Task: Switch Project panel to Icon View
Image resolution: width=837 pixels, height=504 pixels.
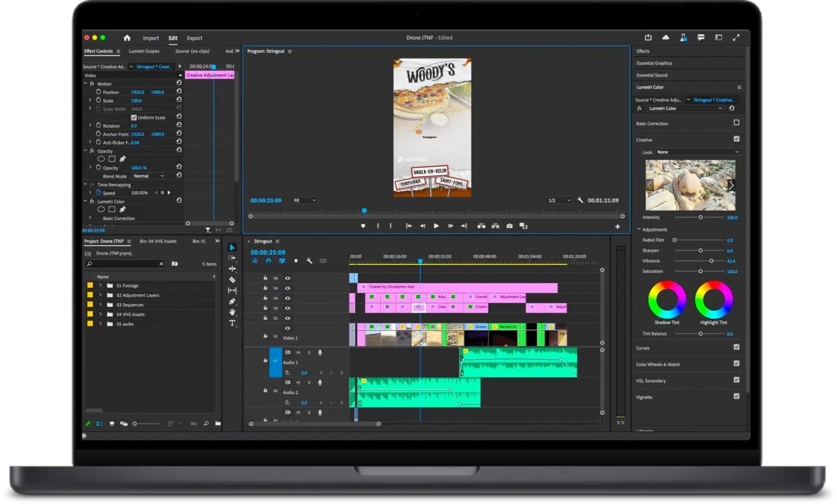Action: (x=112, y=424)
